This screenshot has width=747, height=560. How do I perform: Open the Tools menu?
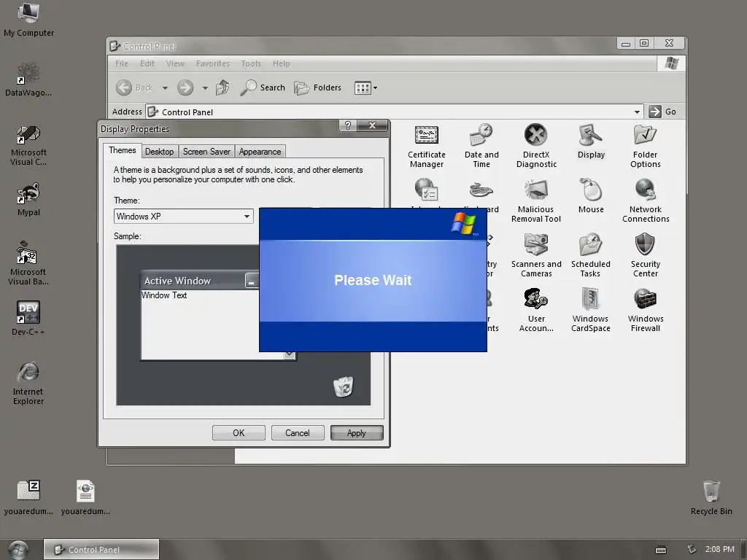[x=251, y=63]
